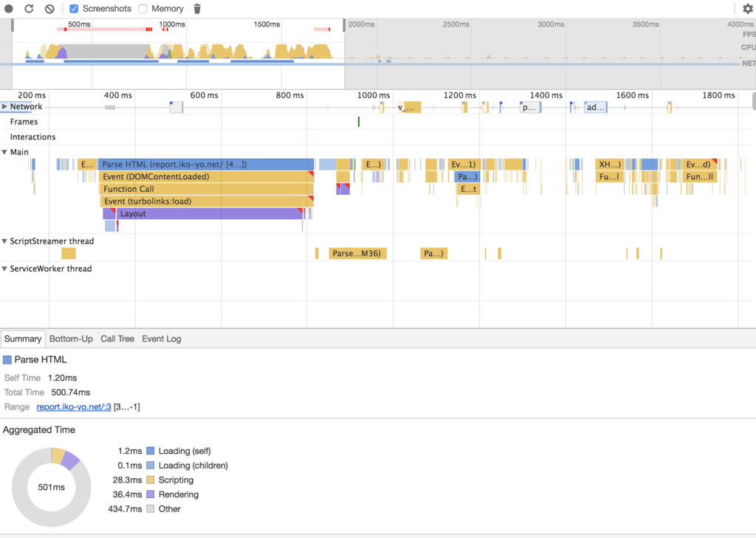Click the Total Time 500.74ms value
The height and width of the screenshot is (538, 756).
coord(70,393)
